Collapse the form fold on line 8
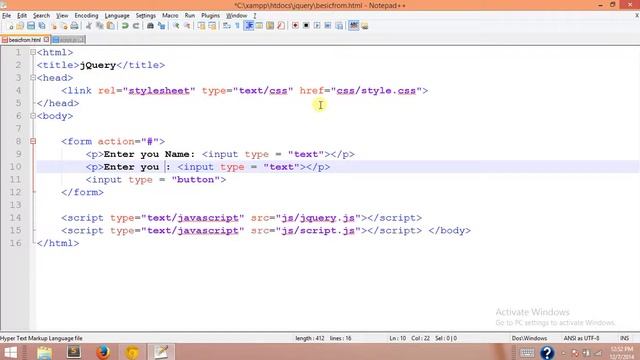 point(33,141)
